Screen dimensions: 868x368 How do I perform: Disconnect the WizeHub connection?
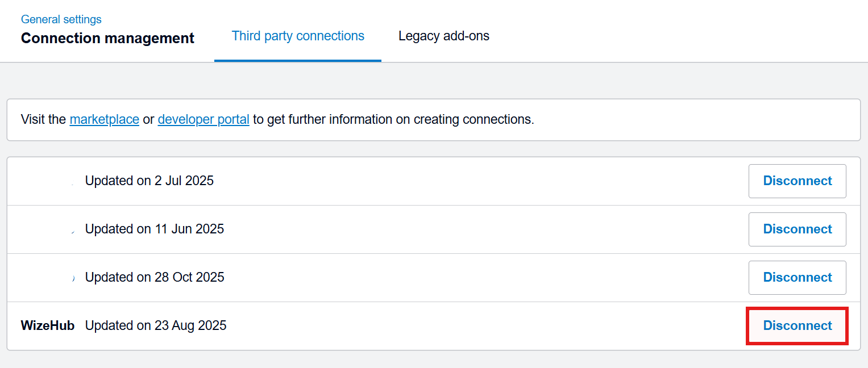797,326
